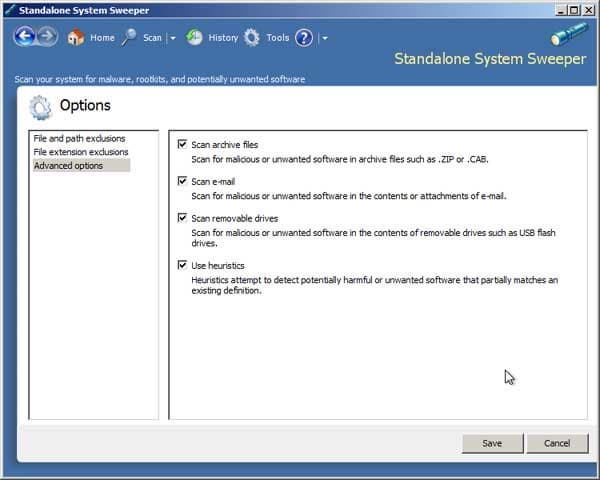The height and width of the screenshot is (480, 600).
Task: Close the Standalone System Sweeper window
Action: (x=589, y=10)
